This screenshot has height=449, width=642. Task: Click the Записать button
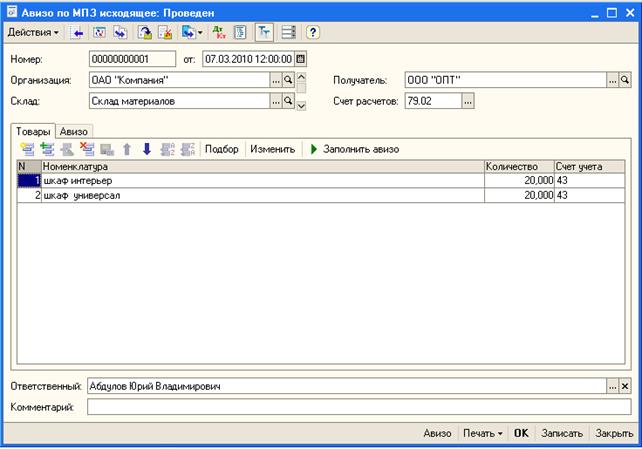(x=561, y=434)
